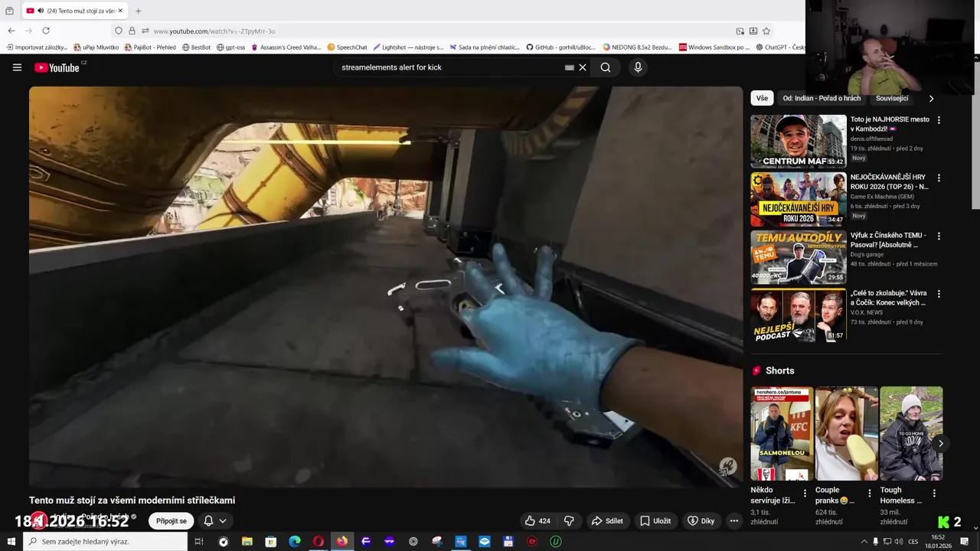This screenshot has height=551, width=980.
Task: Open the Někdo servíruje KFC short
Action: pyautogui.click(x=782, y=433)
